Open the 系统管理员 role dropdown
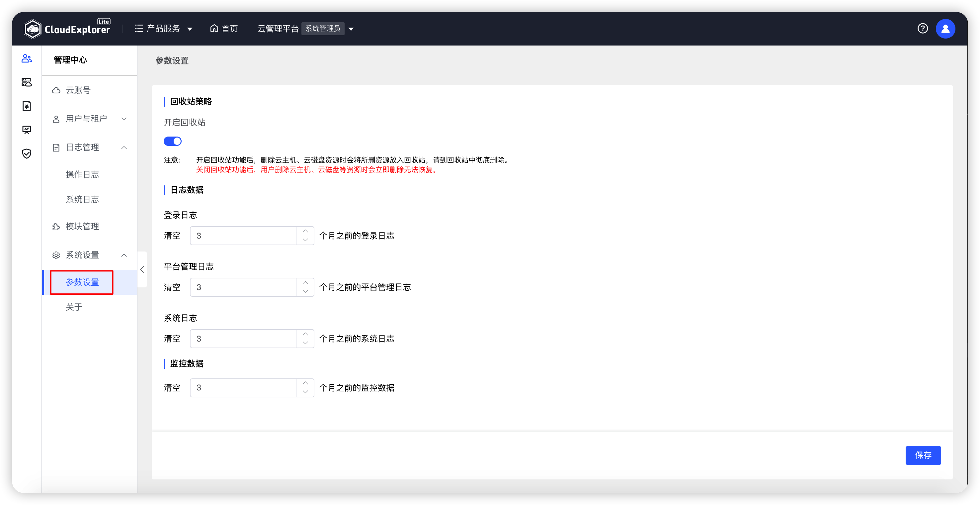The height and width of the screenshot is (505, 980). 329,29
